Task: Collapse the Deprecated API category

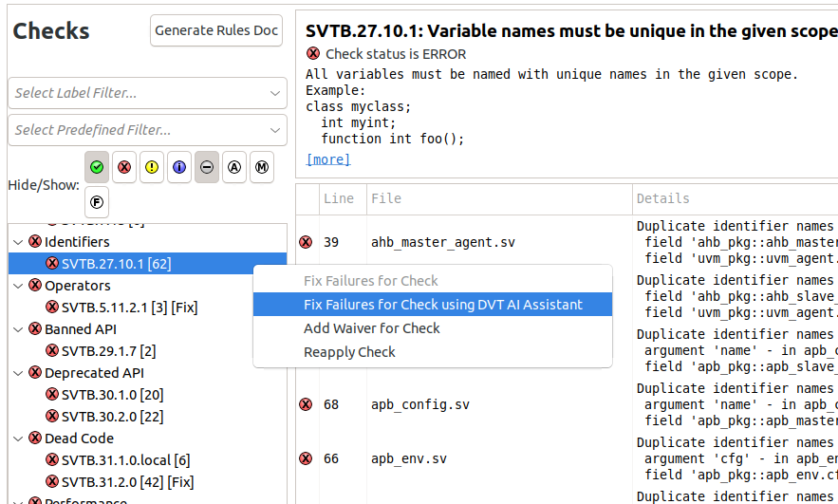Action: pos(18,373)
